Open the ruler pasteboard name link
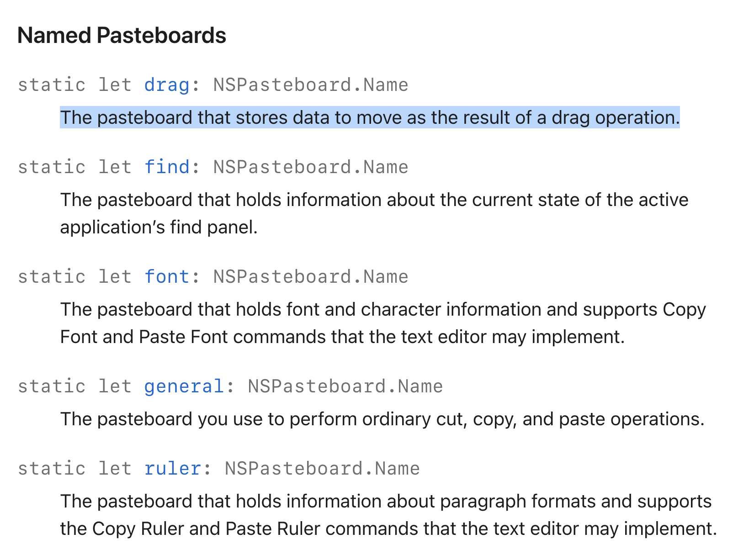Viewport: 754px width, 560px height. (173, 469)
